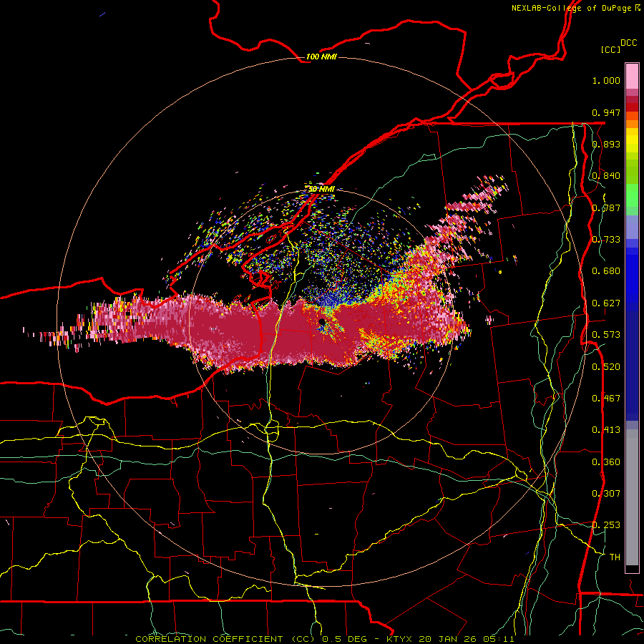The width and height of the screenshot is (644, 644).
Task: Click the black radar site dot at center
Action: pyautogui.click(x=322, y=322)
